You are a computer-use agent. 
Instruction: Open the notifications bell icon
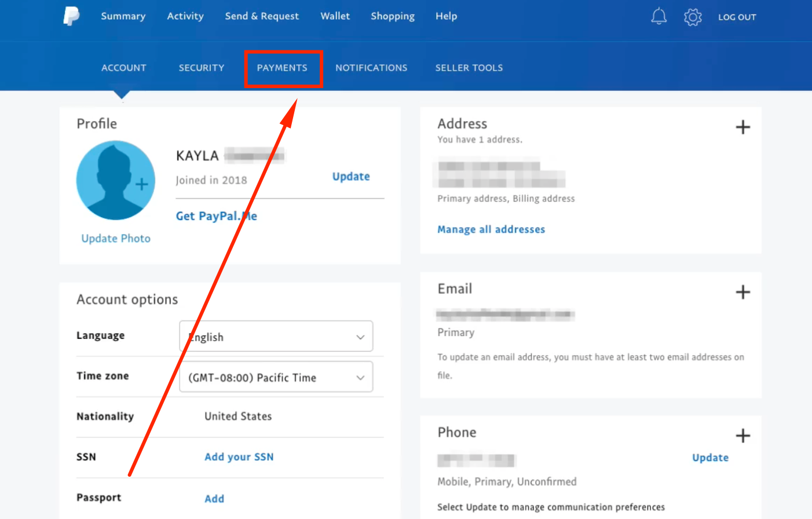pos(659,17)
